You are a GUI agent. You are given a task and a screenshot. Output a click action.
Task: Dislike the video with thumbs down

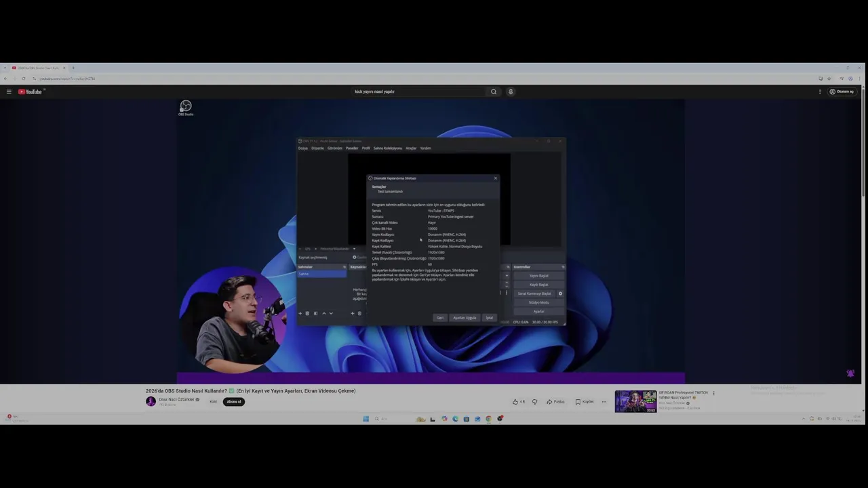tap(534, 401)
